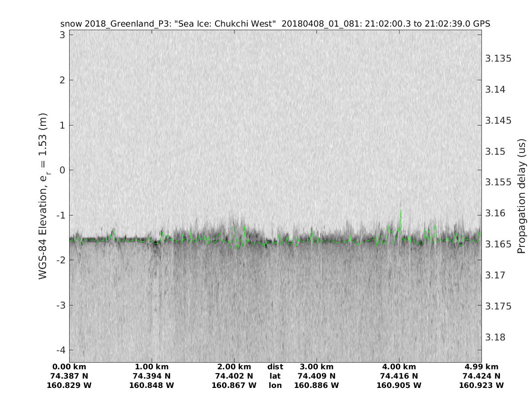Select the 2.00 km distance label
532x399 pixels.
pyautogui.click(x=234, y=367)
